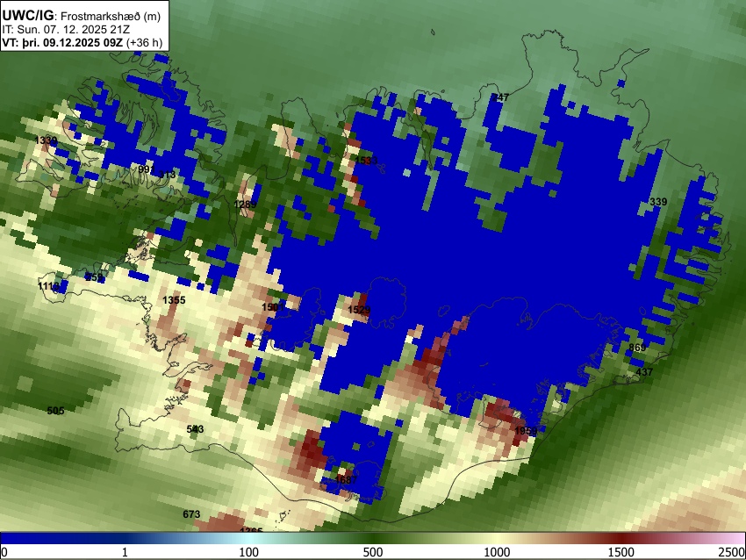Click the map value 1501

273,307
